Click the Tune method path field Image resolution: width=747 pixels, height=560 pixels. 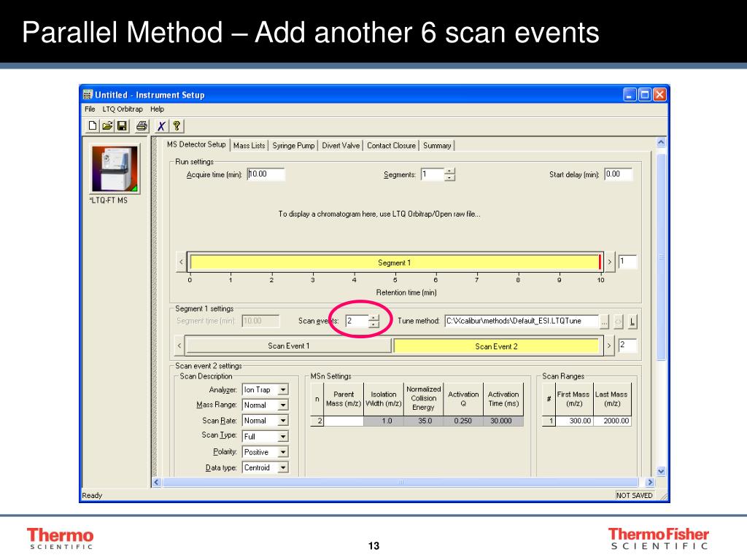521,321
